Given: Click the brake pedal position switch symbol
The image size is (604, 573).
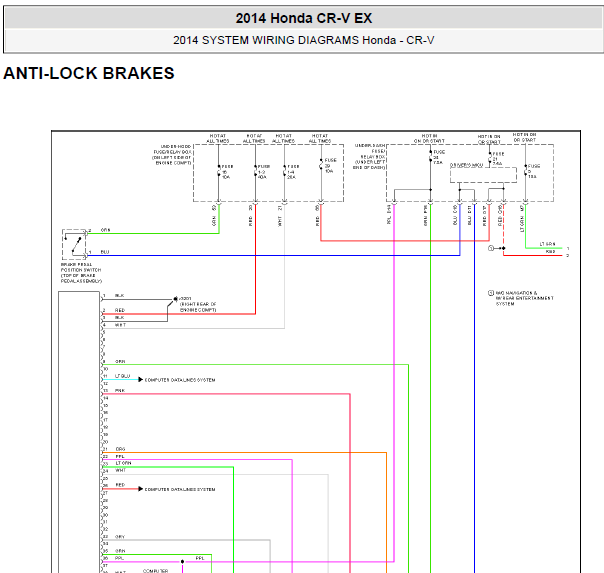Looking at the screenshot, I should pyautogui.click(x=74, y=245).
